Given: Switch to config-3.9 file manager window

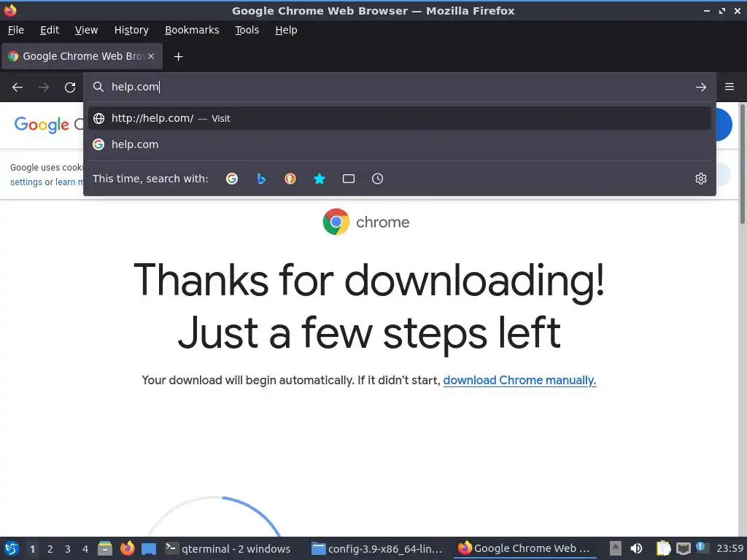Looking at the screenshot, I should coord(377,548).
